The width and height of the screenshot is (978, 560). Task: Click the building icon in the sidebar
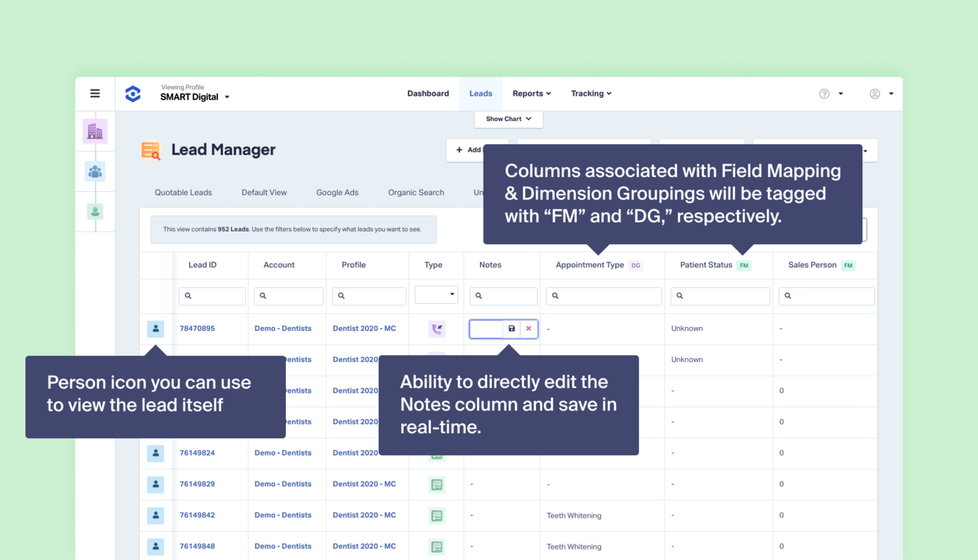[95, 131]
